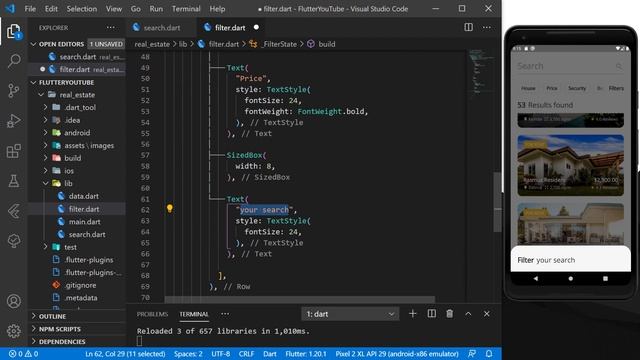This screenshot has width=640, height=360.
Task: Switch to the Problems panel tab
Action: (x=152, y=314)
